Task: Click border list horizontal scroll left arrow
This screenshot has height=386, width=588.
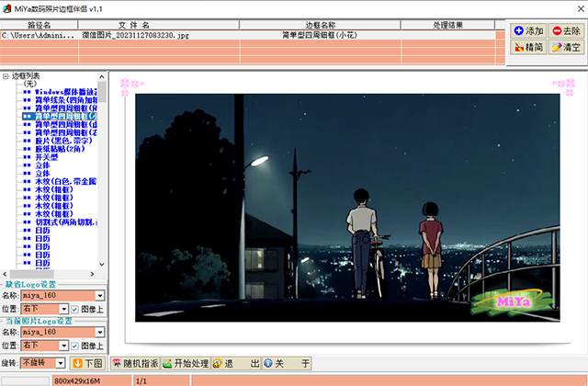Action: (x=5, y=274)
